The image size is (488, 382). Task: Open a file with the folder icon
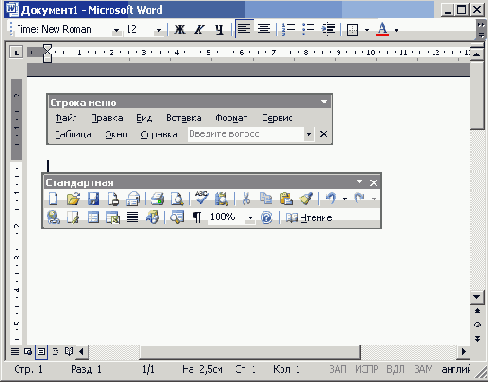click(x=73, y=199)
